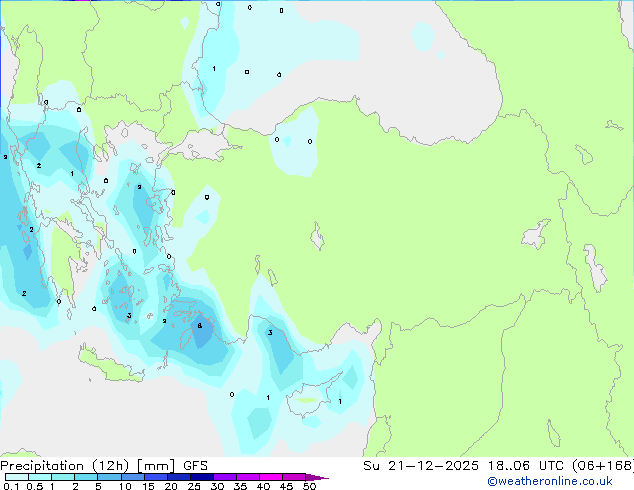Click the "10" legend label
Screen dimensions: 634x490
125,486
